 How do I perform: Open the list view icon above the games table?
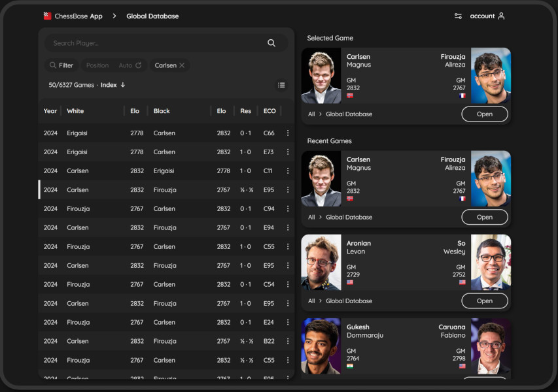[x=281, y=84]
